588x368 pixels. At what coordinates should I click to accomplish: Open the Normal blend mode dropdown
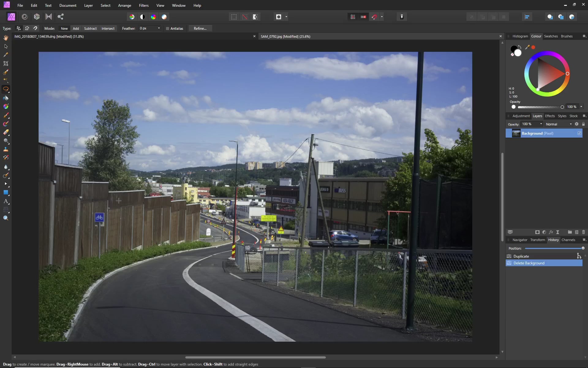[559, 124]
